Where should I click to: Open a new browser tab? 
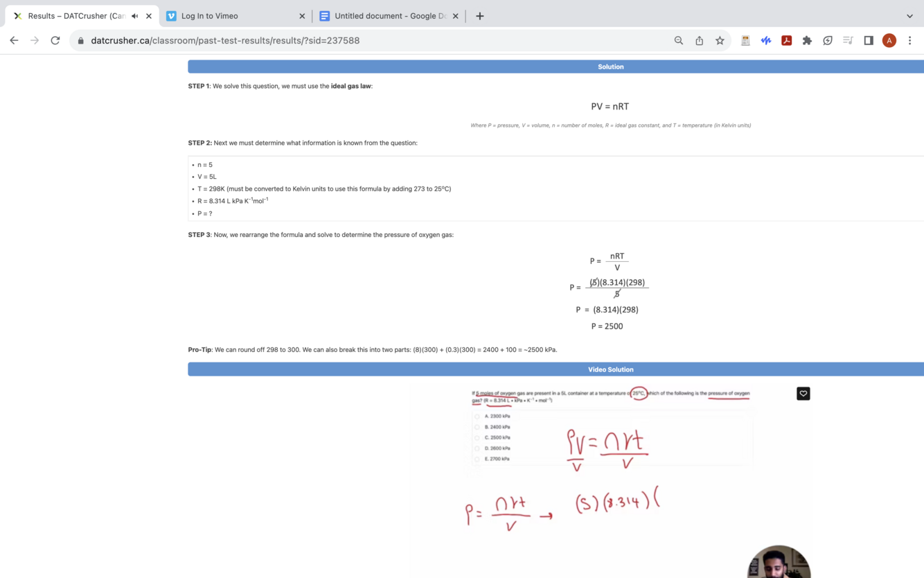(x=480, y=16)
